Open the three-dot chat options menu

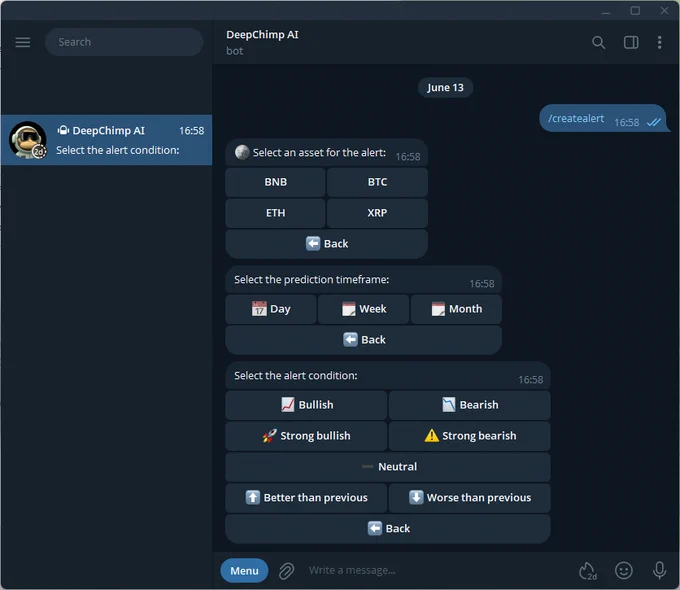click(659, 43)
